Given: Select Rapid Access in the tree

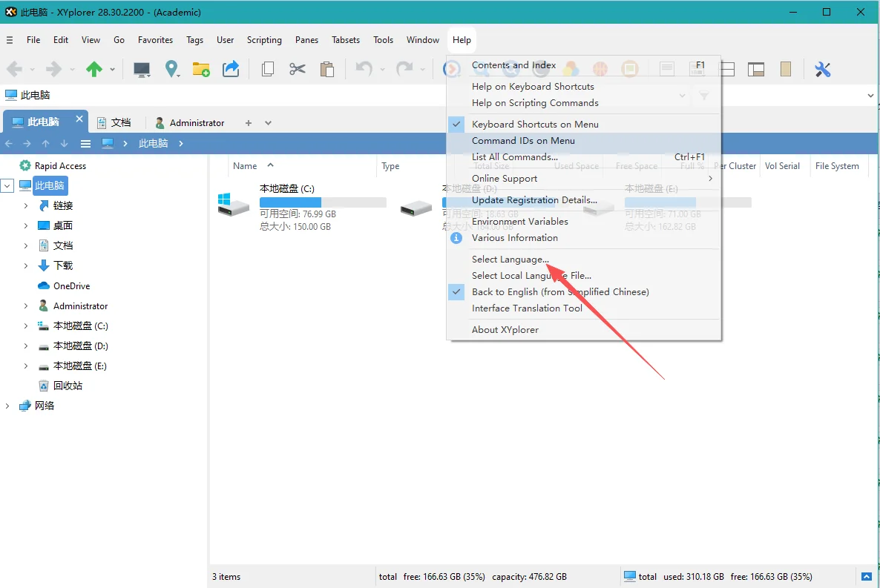Looking at the screenshot, I should pos(60,166).
